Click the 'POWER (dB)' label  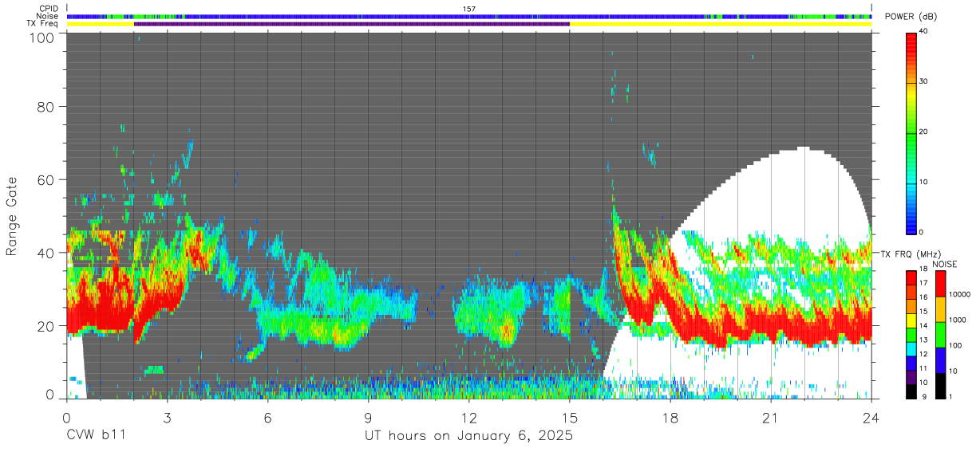[x=911, y=17]
